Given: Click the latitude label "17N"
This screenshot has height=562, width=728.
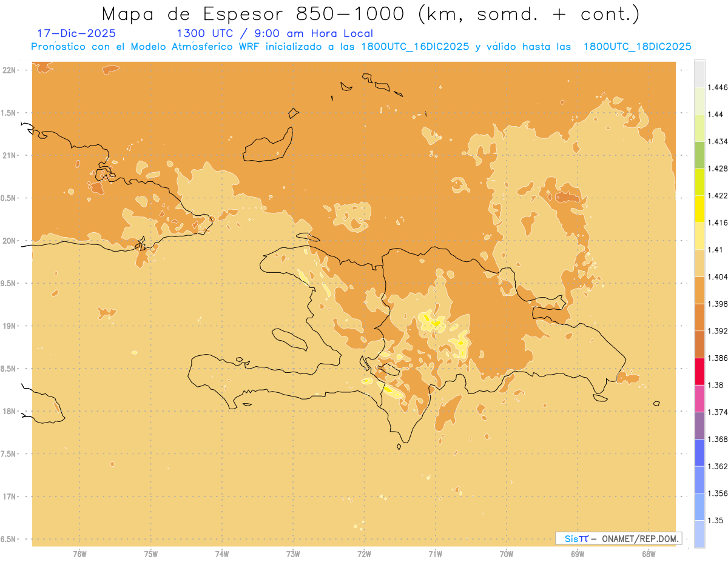Looking at the screenshot, I should click(x=10, y=497).
